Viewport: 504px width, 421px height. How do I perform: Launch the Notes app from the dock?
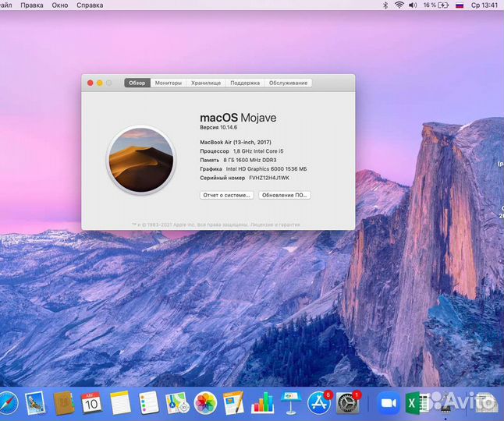[120, 403]
